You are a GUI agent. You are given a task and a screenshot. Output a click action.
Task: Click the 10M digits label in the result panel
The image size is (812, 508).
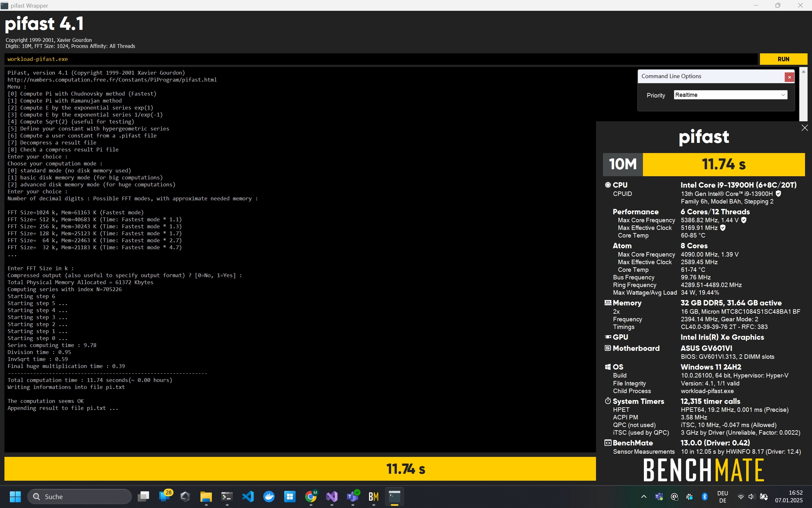[x=623, y=165]
